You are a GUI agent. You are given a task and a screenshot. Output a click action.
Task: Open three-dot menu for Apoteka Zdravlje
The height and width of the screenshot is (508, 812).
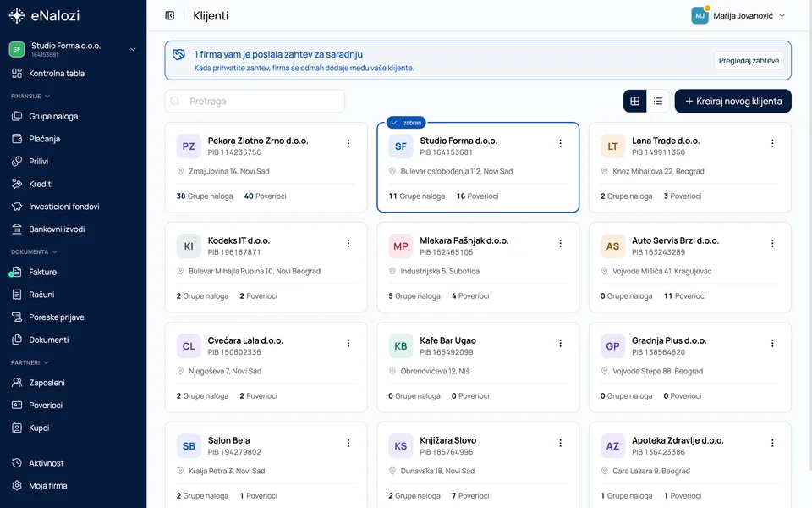tap(772, 443)
